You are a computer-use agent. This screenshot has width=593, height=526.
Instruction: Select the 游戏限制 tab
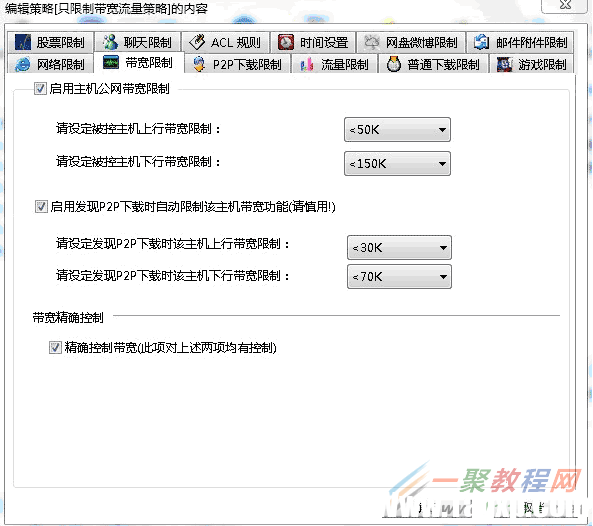[531, 64]
